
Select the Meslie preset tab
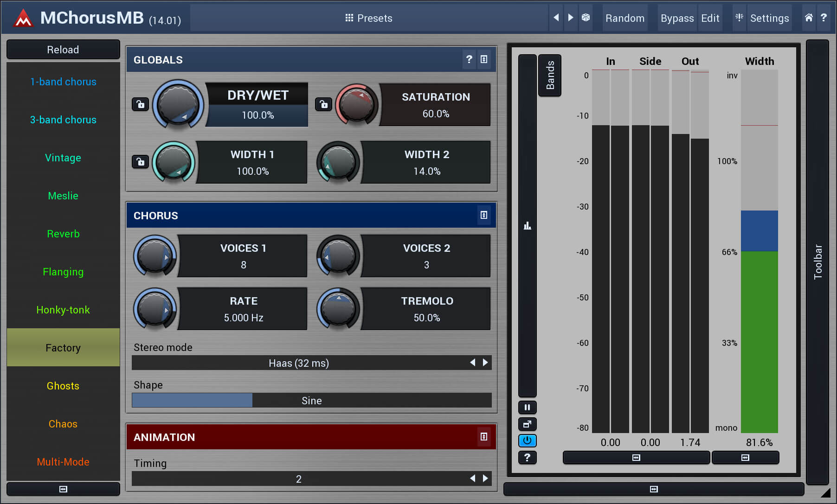coord(63,196)
